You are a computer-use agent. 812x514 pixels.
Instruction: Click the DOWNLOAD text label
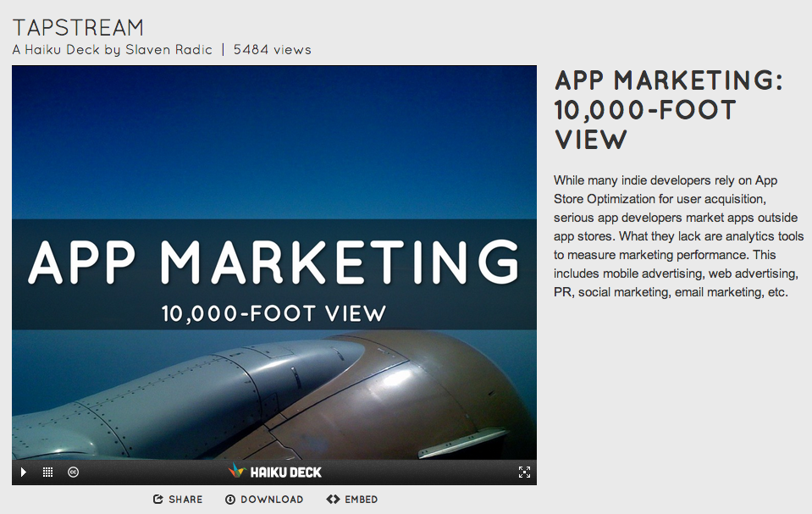pyautogui.click(x=272, y=500)
